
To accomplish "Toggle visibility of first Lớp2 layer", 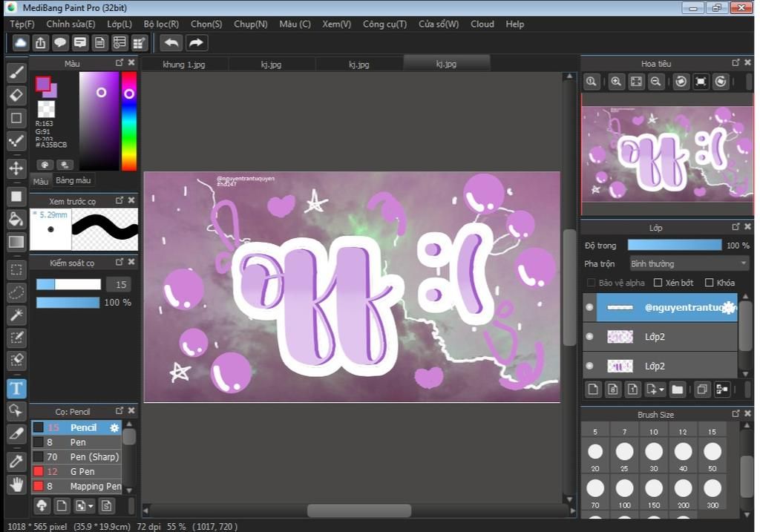I will click(x=589, y=336).
